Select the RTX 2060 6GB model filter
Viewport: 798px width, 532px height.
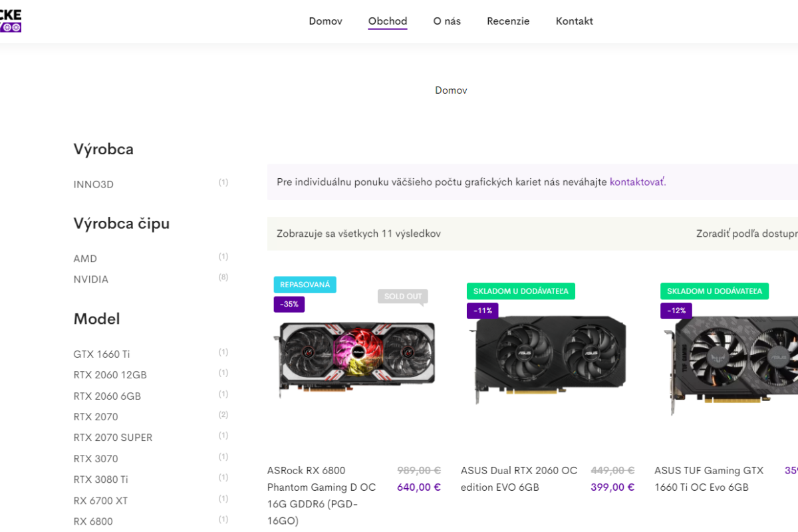point(107,396)
